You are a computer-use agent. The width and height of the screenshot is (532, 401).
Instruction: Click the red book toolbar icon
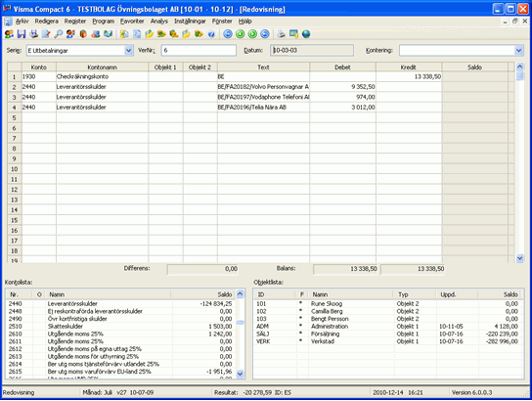83,34
